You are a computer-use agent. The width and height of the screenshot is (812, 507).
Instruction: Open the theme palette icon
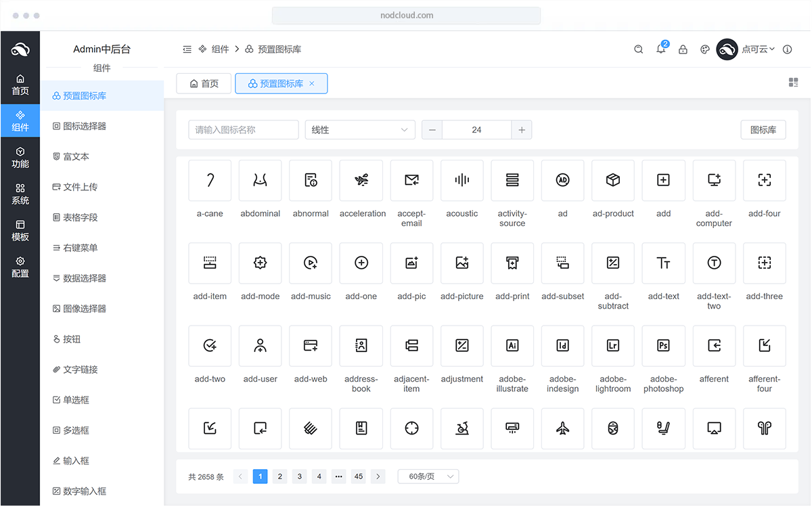704,49
